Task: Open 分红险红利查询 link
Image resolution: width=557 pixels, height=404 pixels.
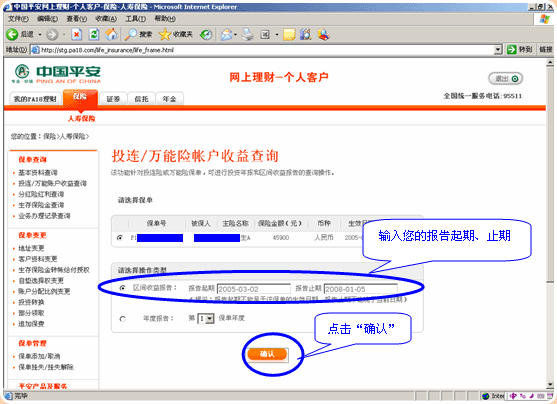Action: 41,194
